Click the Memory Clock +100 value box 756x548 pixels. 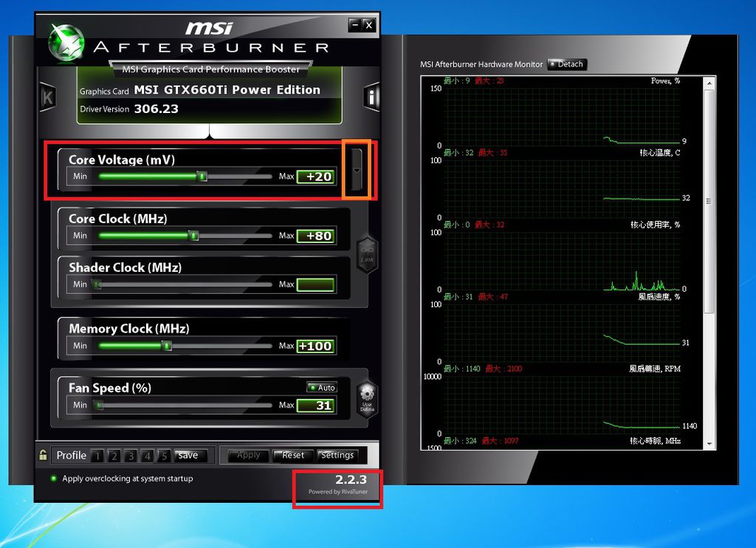316,346
